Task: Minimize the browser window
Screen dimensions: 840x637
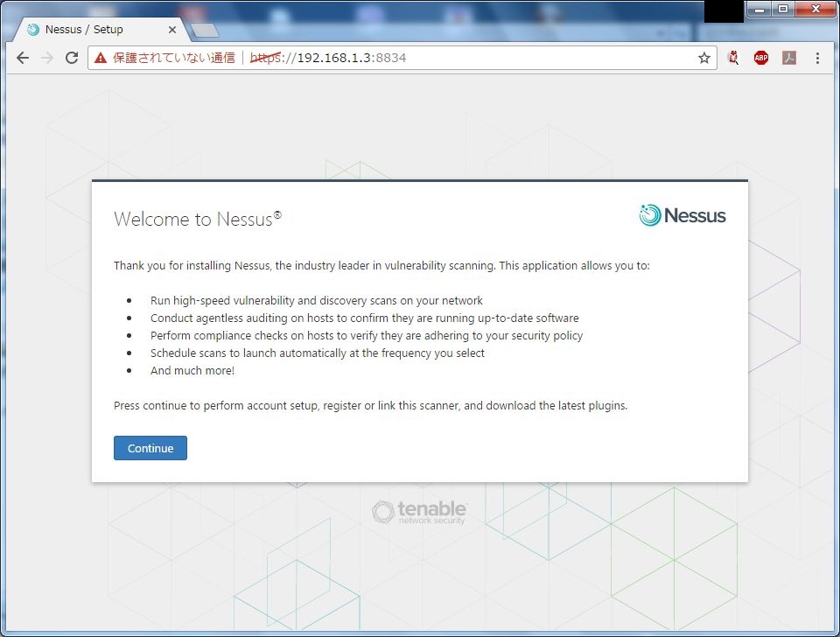Action: 759,9
